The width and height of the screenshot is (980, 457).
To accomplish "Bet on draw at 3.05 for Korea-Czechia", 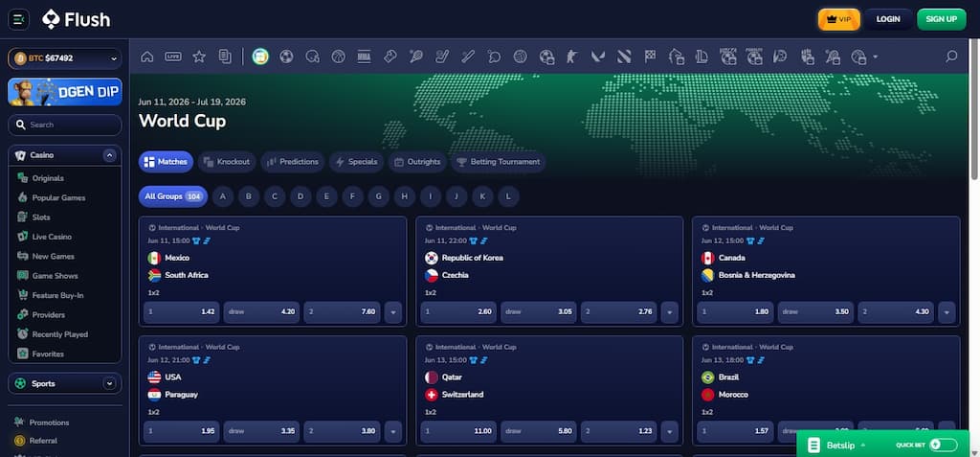I will (x=538, y=311).
